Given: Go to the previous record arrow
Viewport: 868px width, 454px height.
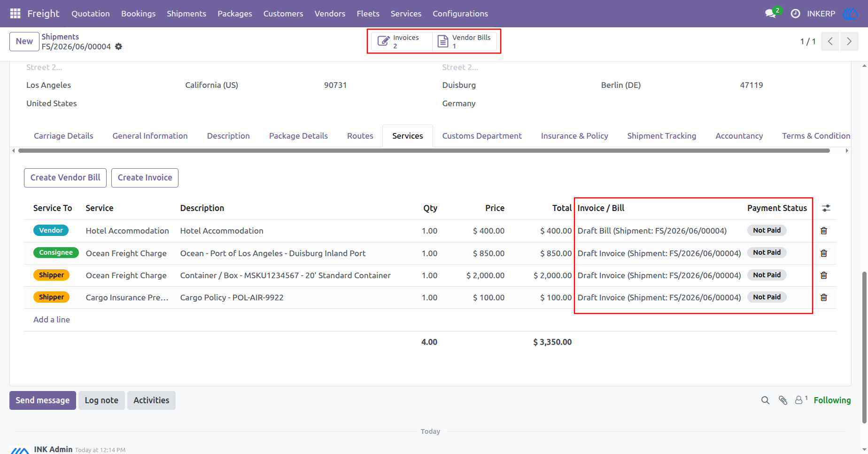Looking at the screenshot, I should click(830, 41).
